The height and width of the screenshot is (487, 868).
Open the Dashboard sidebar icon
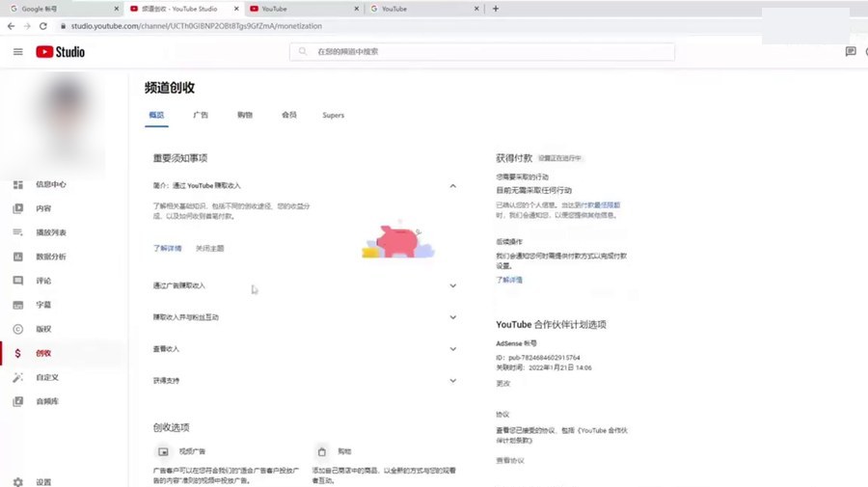(x=17, y=184)
